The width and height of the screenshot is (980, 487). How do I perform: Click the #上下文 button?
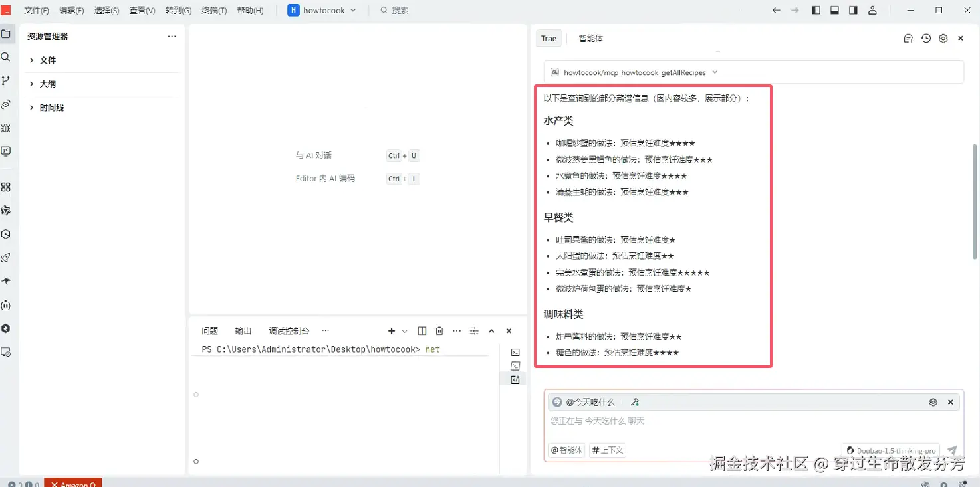tap(608, 450)
